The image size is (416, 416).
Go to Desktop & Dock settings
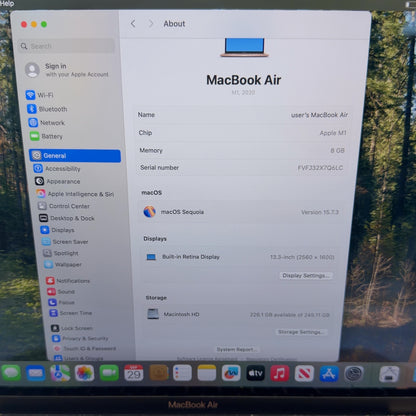(x=67, y=218)
